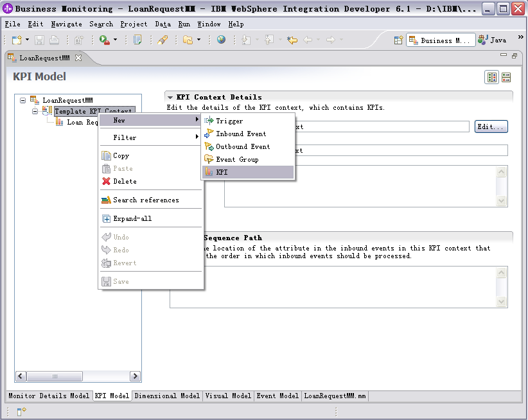Collapse the Template KPI Context node
This screenshot has height=420, width=528.
(x=35, y=111)
